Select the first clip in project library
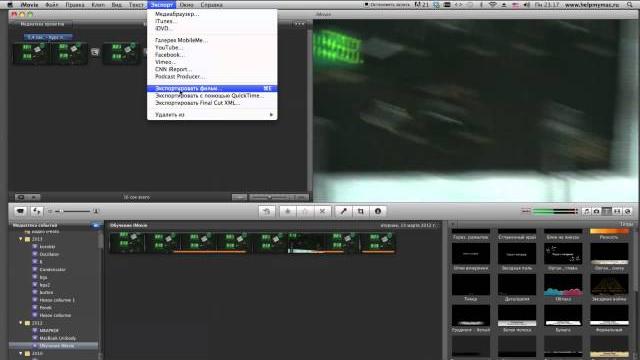640x360 pixels. (x=31, y=53)
